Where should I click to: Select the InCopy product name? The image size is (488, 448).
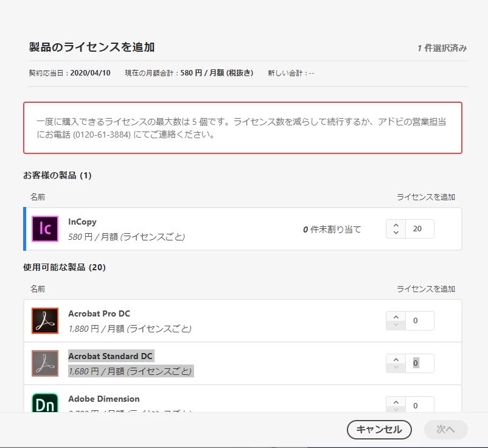[83, 222]
